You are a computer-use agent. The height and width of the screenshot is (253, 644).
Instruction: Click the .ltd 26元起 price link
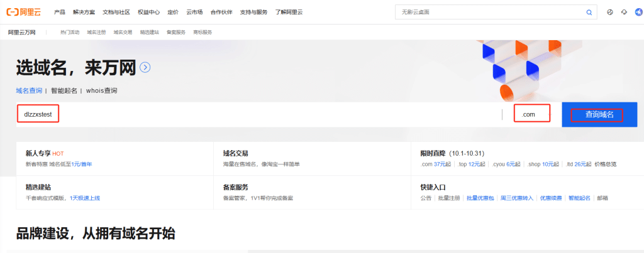coord(579,164)
